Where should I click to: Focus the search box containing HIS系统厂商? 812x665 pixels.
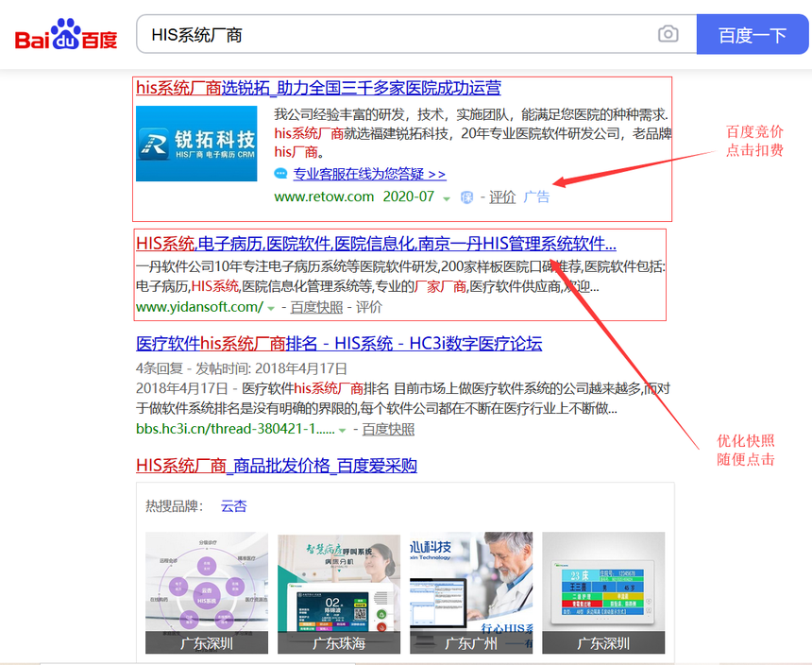point(416,35)
